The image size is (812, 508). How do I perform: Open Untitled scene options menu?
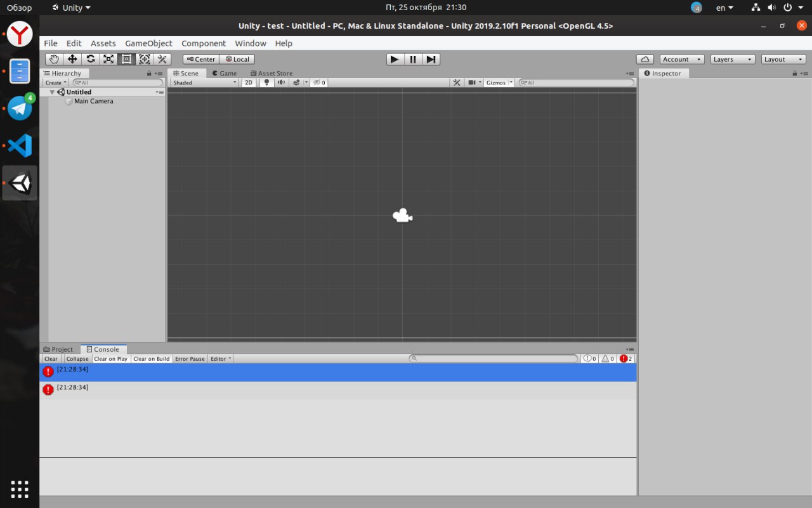click(x=160, y=92)
